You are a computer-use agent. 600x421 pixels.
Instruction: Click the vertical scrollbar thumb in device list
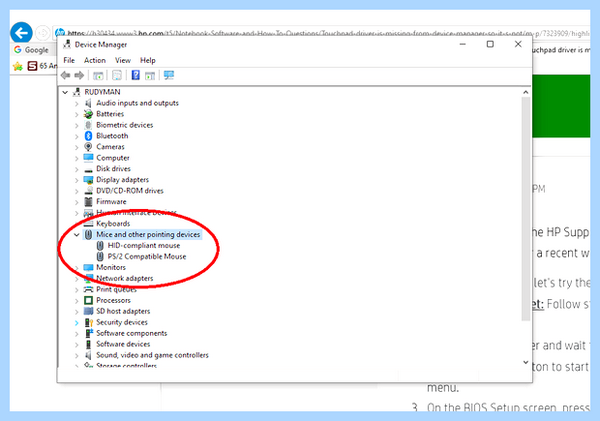coord(526,209)
